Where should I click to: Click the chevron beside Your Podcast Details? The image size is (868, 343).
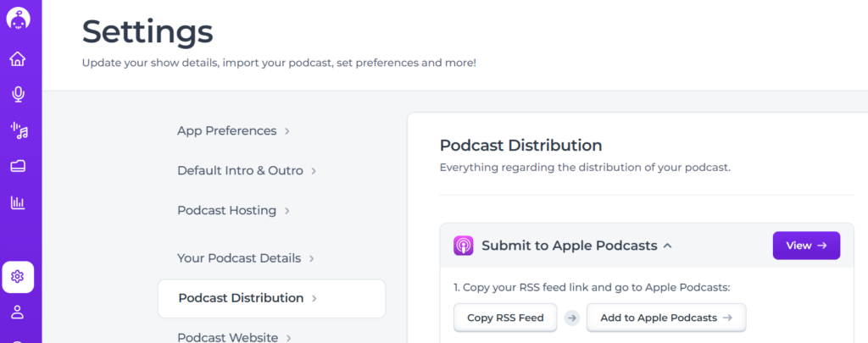tap(312, 258)
